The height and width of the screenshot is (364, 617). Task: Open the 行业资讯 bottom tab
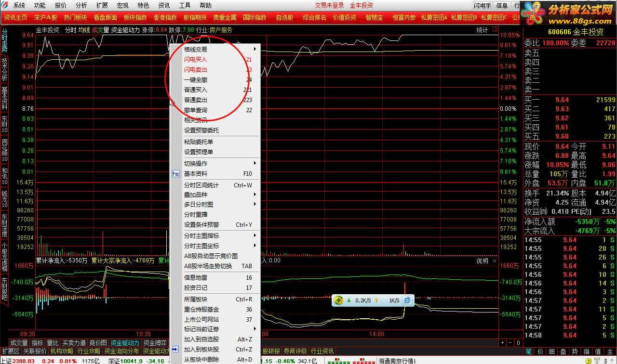[322, 351]
